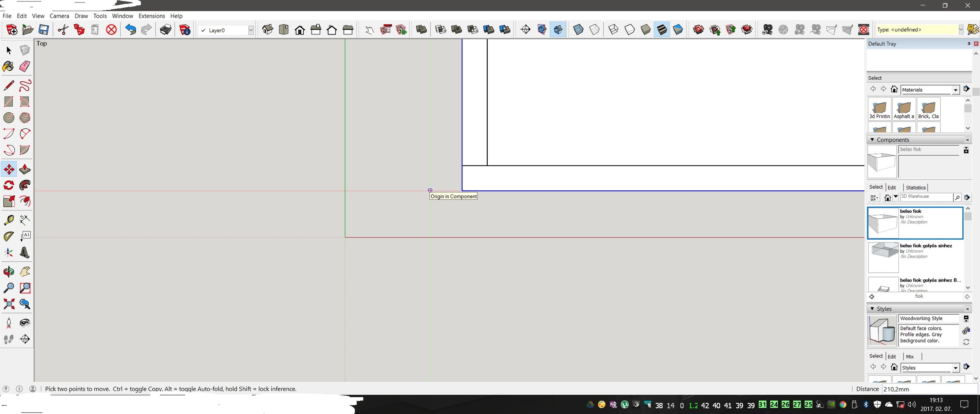Choose the Pan hand tool

(x=25, y=271)
